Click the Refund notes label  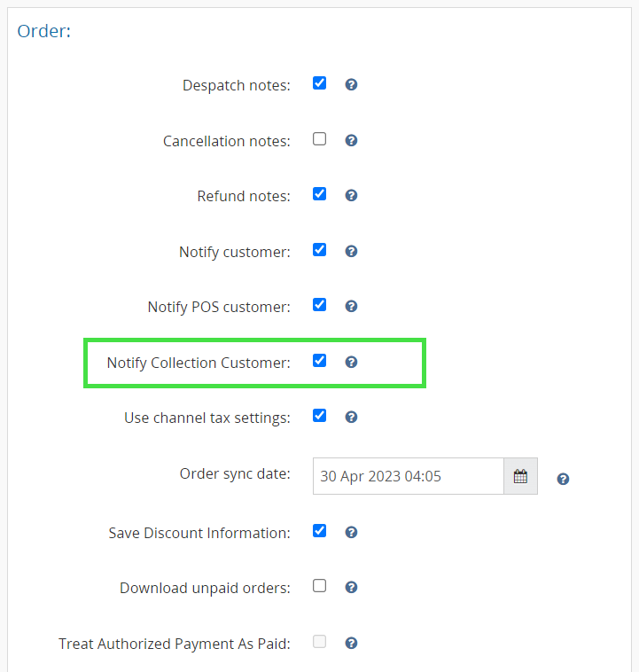[244, 196]
